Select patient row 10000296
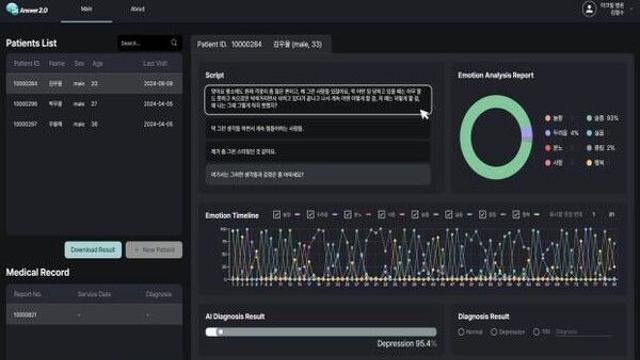Image resolution: width=640 pixels, height=360 pixels. pos(94,104)
